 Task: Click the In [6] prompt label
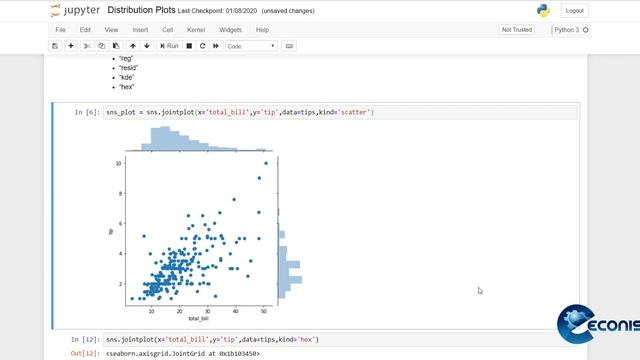tap(87, 112)
